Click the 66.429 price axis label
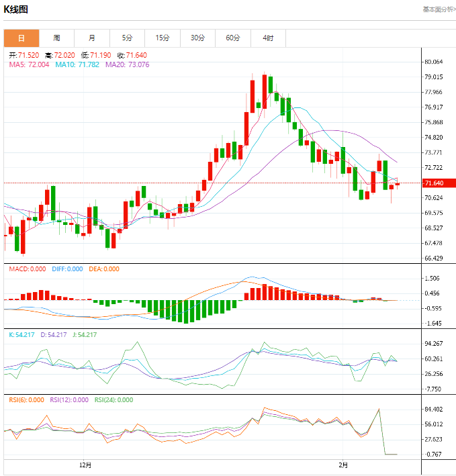This screenshot has height=476, width=456. pos(434,258)
